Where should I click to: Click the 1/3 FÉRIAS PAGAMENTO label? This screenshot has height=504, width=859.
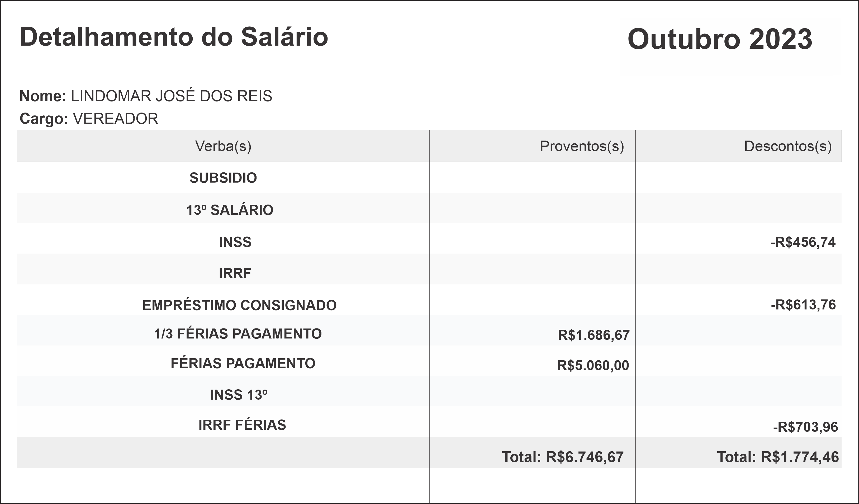238,334
